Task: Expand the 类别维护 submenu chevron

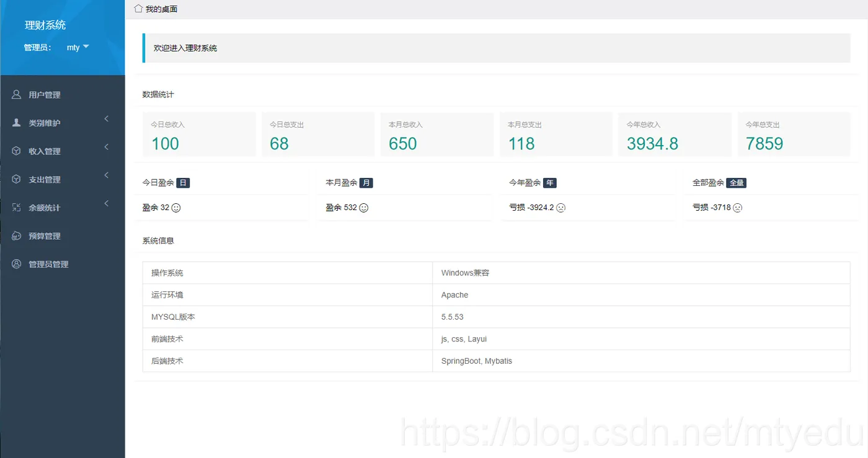Action: click(x=107, y=118)
